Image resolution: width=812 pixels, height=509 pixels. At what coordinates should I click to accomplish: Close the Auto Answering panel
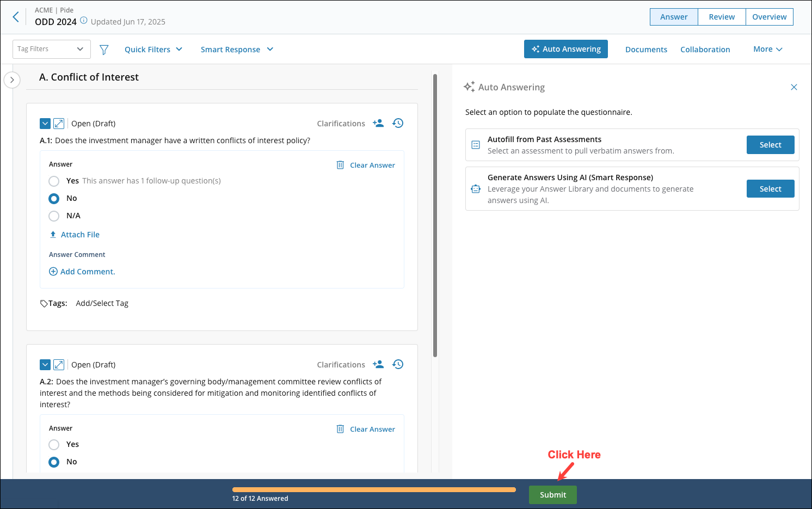click(793, 87)
